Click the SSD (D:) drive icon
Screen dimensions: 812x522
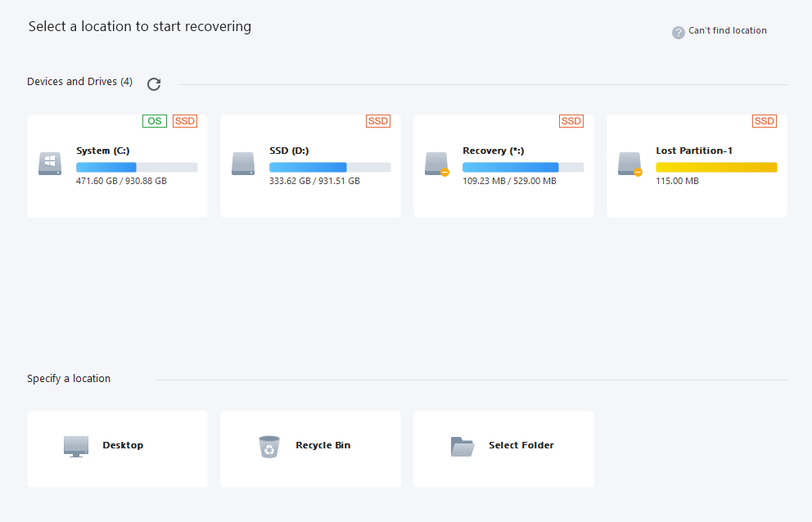[x=243, y=164]
